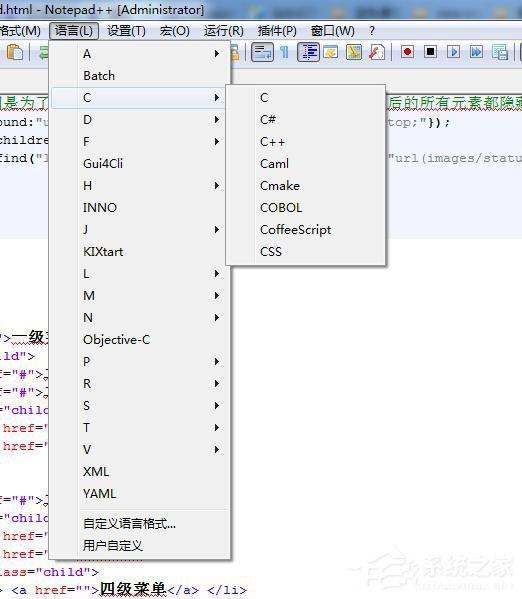Close the open 语言(L) menu
This screenshot has height=599, width=522.
coord(74,31)
